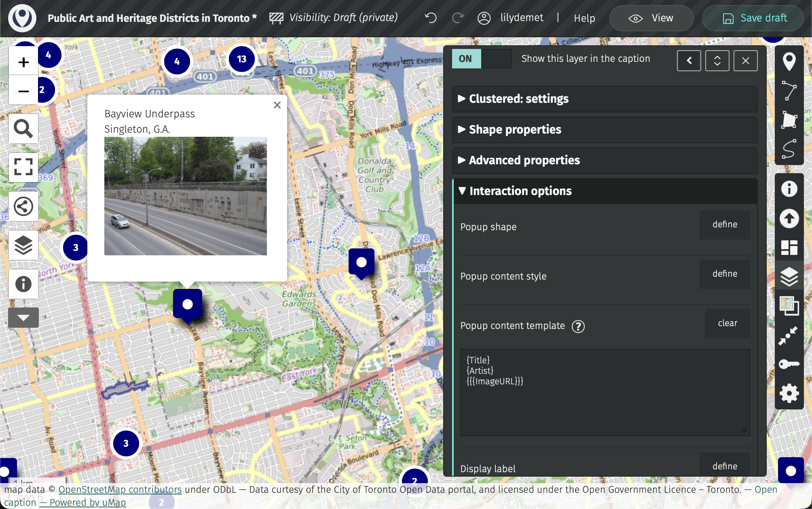Open the import data upload icon
The height and width of the screenshot is (509, 812).
(x=789, y=218)
